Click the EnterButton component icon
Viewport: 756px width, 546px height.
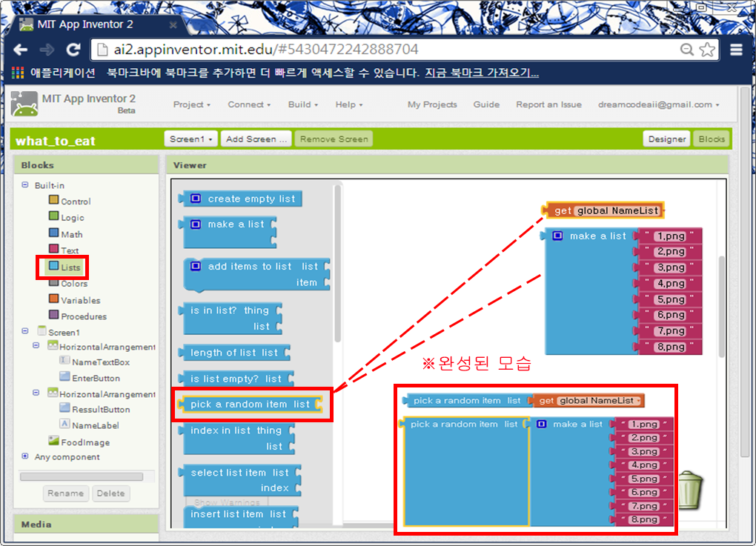coord(64,376)
